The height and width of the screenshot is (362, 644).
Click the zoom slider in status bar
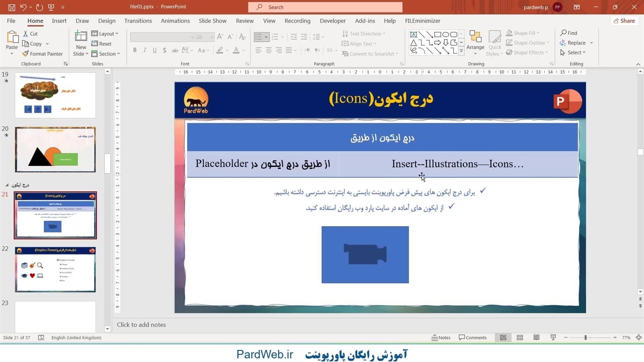tap(586, 337)
